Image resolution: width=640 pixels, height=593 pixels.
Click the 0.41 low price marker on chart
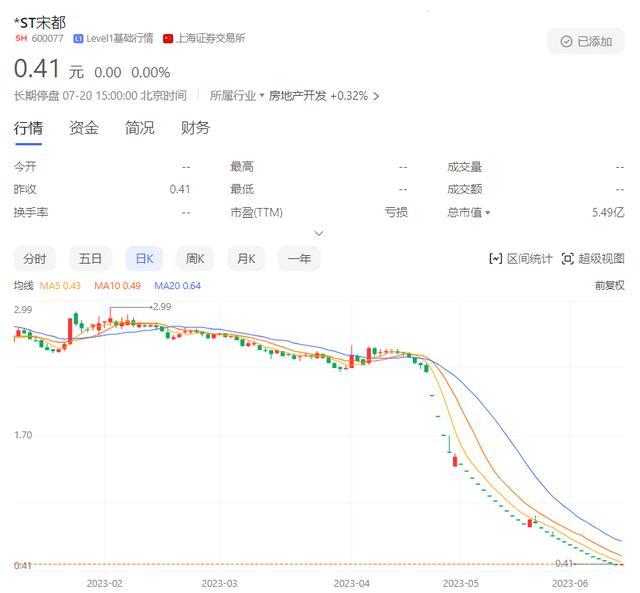(x=564, y=564)
